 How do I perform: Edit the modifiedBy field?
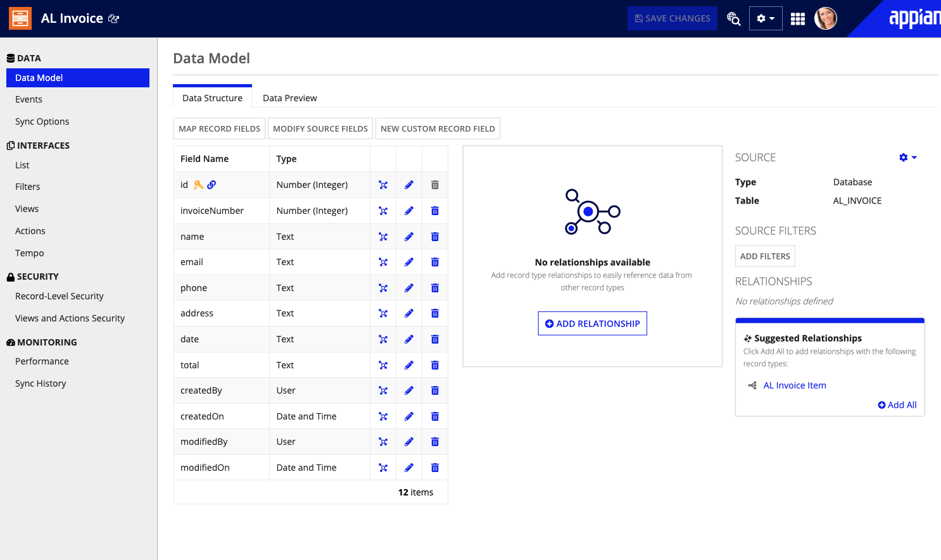[409, 442]
